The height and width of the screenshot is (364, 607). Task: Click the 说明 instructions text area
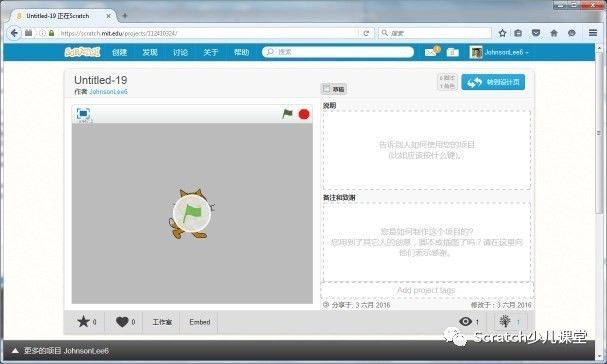[x=427, y=150]
